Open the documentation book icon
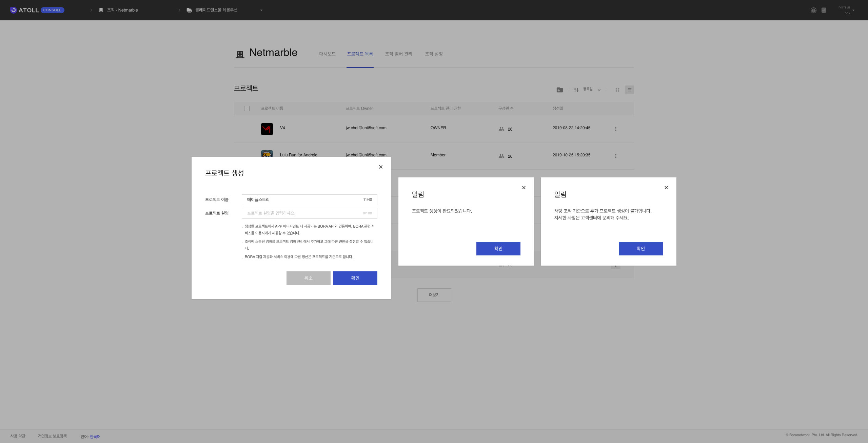 pos(824,10)
